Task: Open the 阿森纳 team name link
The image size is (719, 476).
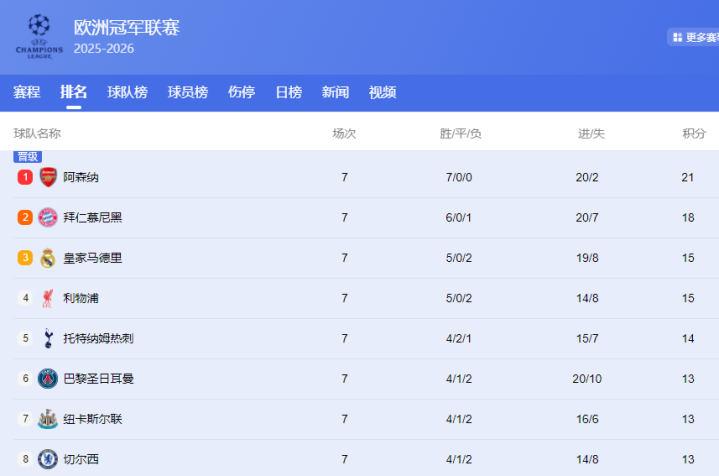Action: click(x=81, y=177)
